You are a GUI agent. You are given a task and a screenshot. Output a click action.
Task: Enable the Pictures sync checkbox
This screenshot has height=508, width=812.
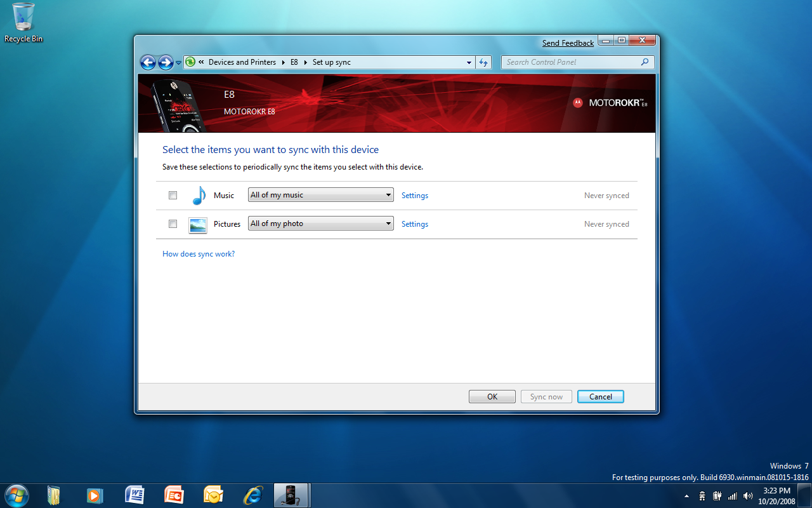pyautogui.click(x=173, y=224)
